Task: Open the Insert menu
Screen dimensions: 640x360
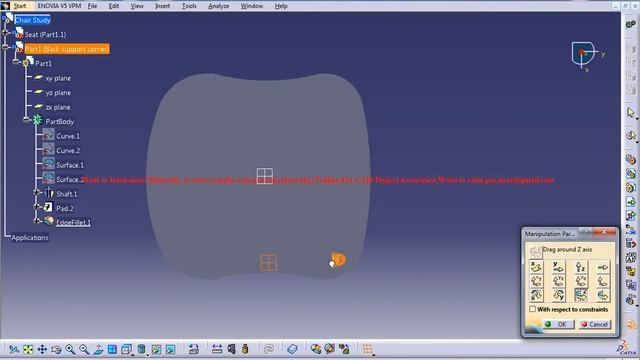Action: point(162,6)
